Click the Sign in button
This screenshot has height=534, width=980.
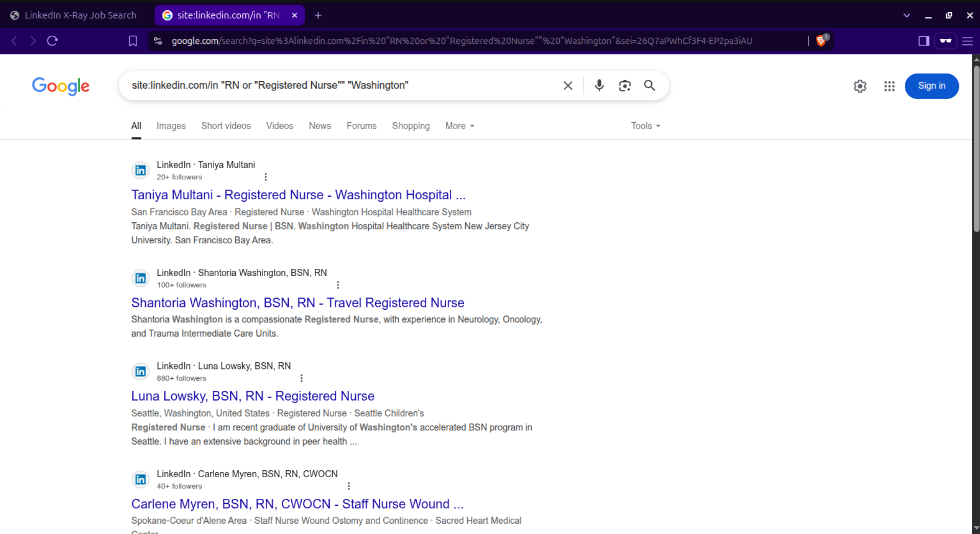(931, 86)
